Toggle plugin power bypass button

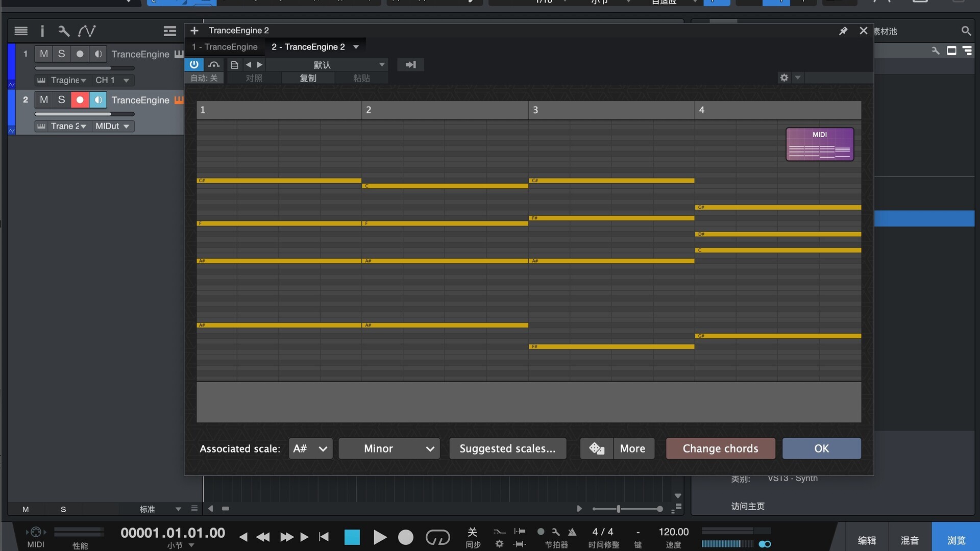click(194, 65)
